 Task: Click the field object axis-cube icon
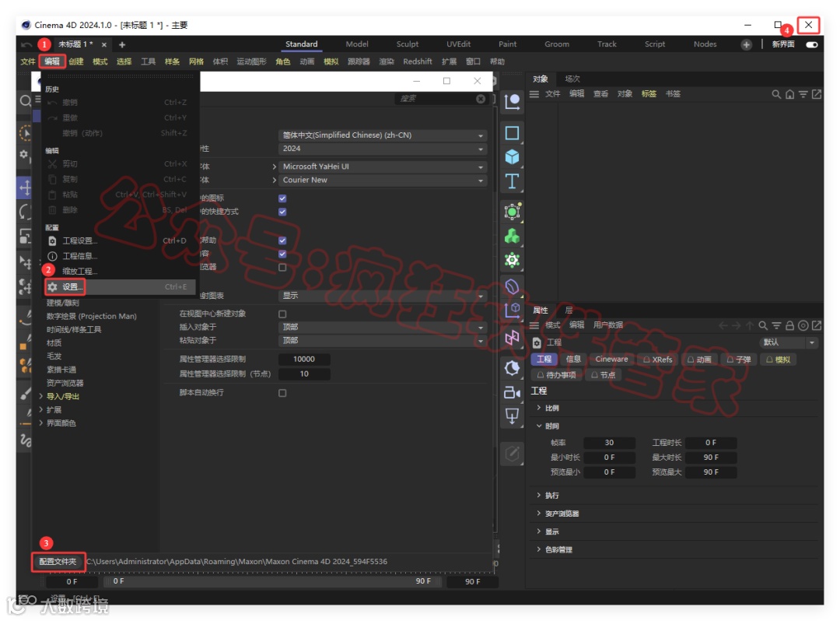[x=512, y=310]
